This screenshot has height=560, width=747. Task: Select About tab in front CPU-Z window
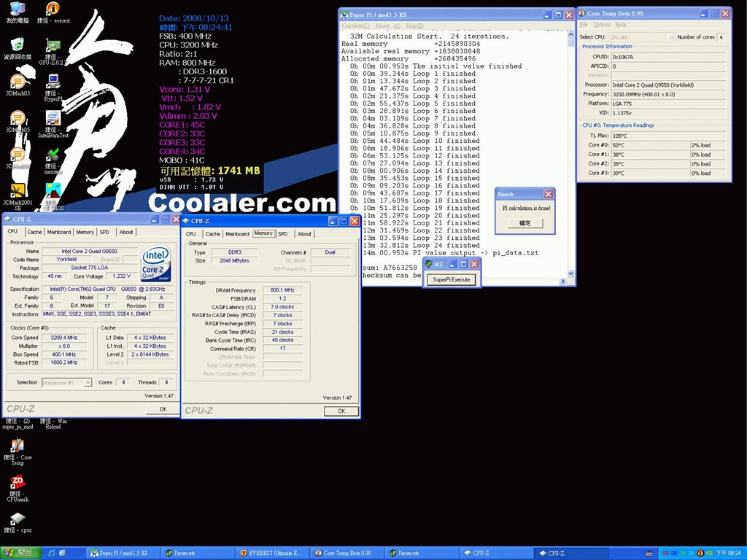click(x=304, y=234)
